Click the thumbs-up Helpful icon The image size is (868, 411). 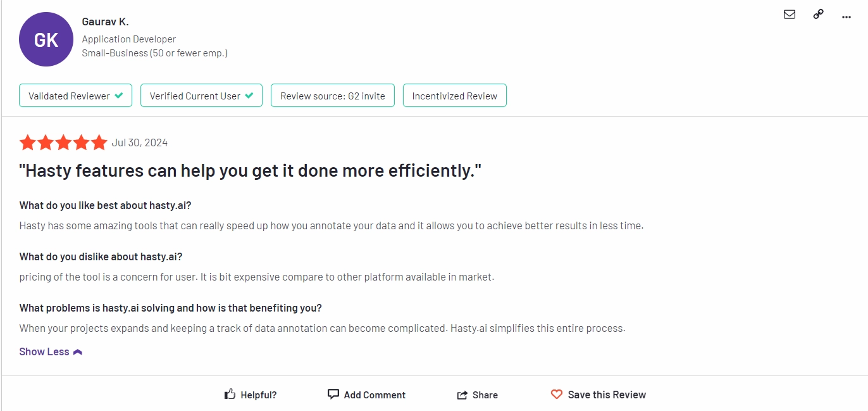(x=230, y=394)
